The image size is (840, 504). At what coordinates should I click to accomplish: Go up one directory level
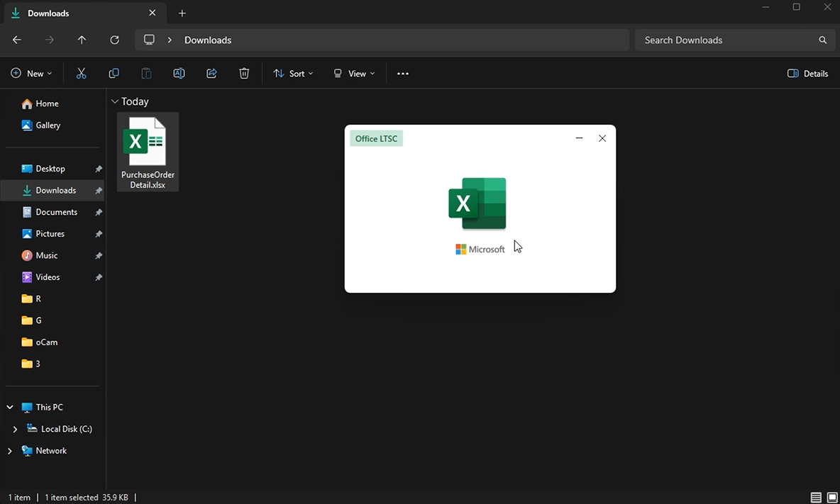click(82, 40)
